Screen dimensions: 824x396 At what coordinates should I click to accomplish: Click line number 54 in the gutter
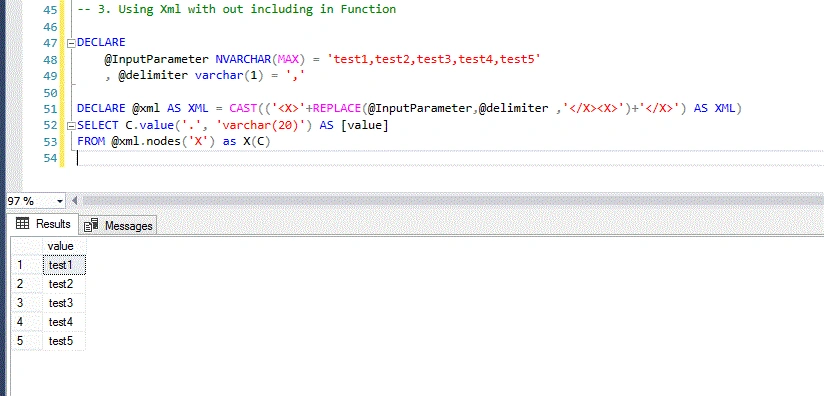point(49,158)
